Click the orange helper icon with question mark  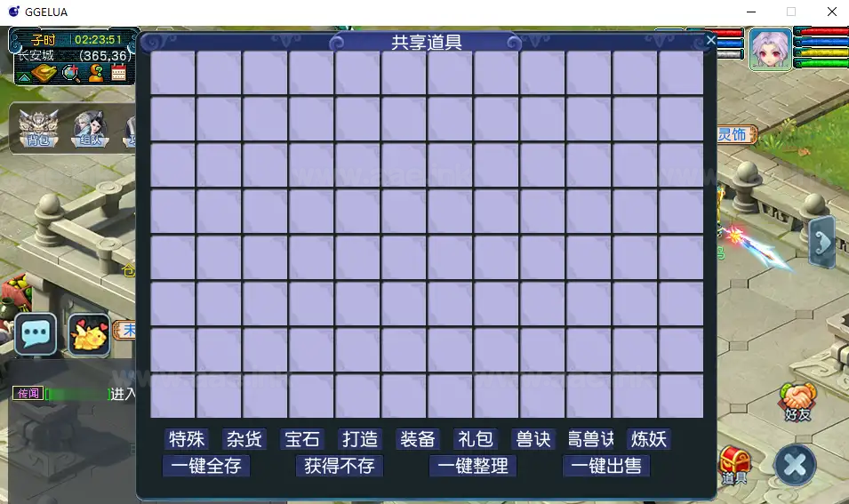96,73
